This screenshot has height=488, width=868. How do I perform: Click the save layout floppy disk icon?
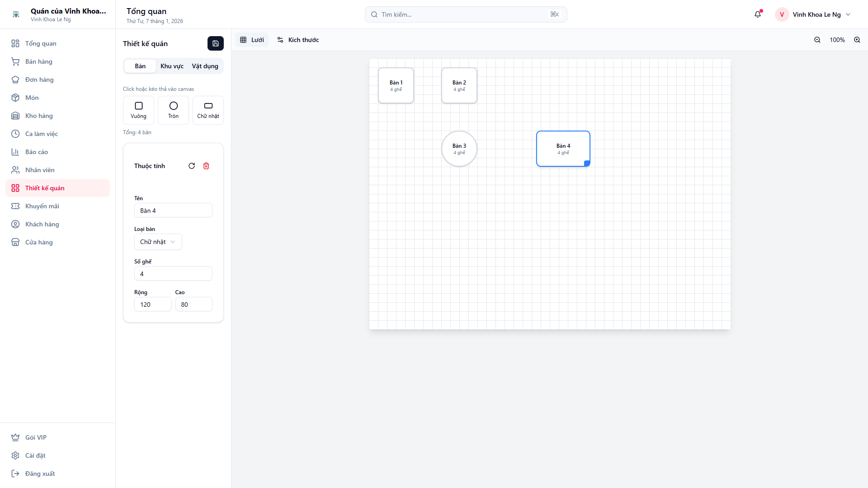(x=215, y=43)
